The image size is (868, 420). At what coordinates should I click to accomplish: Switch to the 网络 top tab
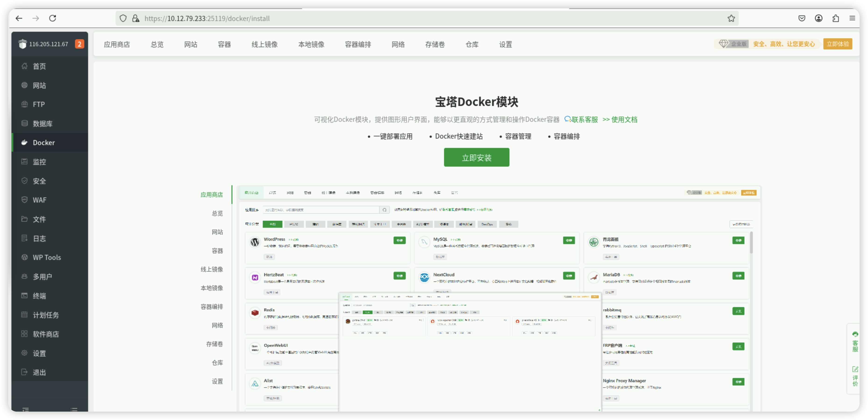tap(398, 44)
